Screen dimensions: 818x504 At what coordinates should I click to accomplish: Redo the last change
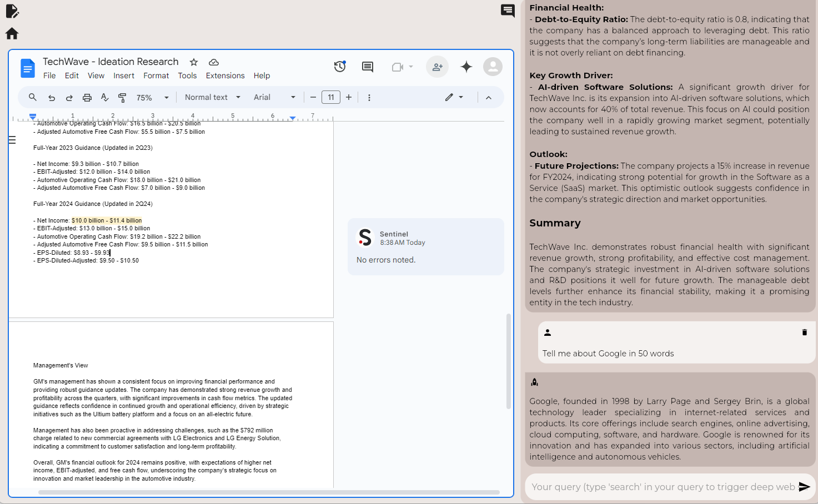(x=69, y=98)
